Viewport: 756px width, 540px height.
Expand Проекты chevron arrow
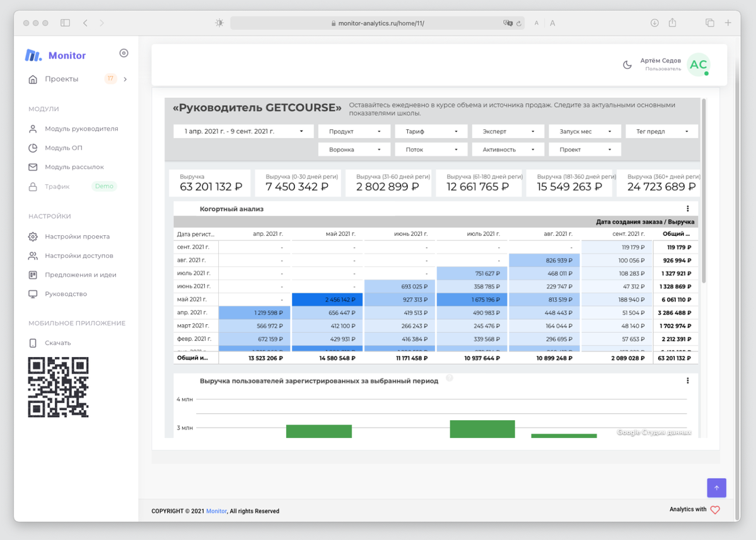point(125,79)
